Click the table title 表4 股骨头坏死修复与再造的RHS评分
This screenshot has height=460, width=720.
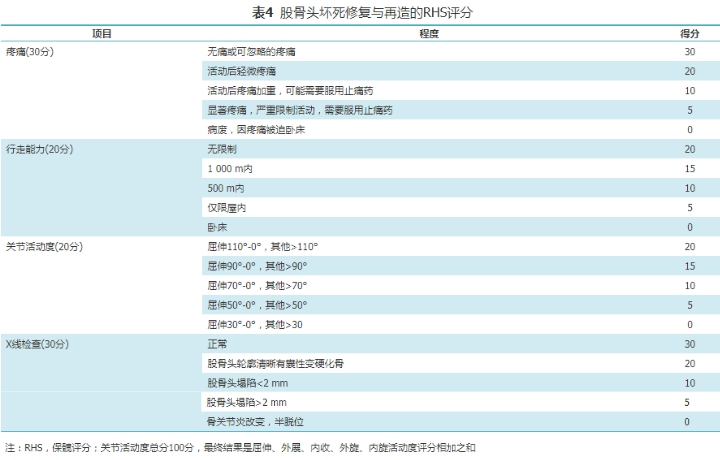pos(362,12)
